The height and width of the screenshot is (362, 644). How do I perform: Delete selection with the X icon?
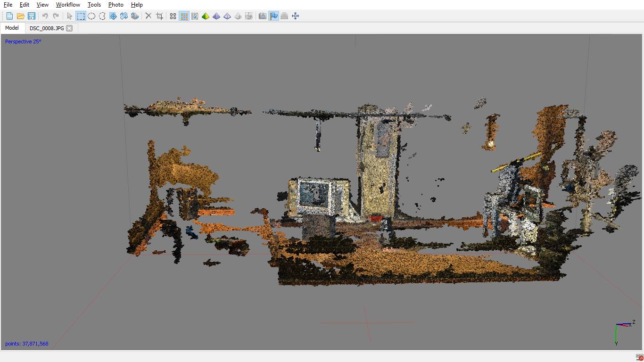click(x=148, y=16)
